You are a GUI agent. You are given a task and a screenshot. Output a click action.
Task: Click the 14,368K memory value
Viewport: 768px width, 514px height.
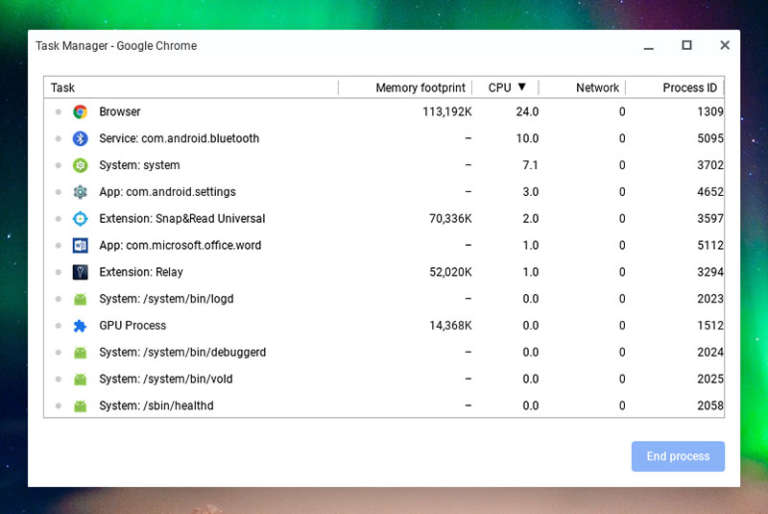451,326
